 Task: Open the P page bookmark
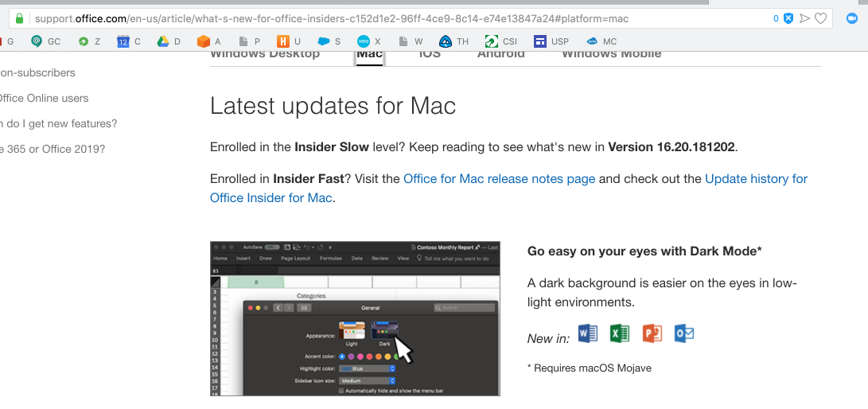(x=249, y=41)
